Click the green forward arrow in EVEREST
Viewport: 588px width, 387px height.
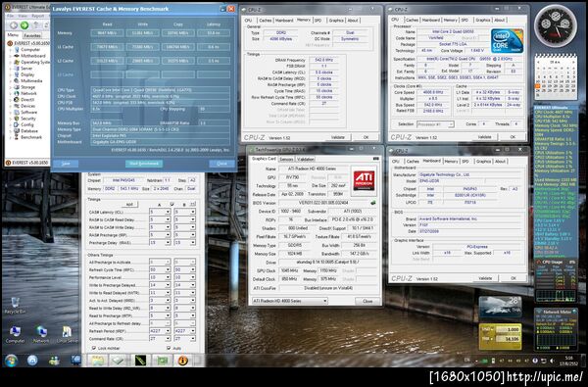click(x=24, y=25)
